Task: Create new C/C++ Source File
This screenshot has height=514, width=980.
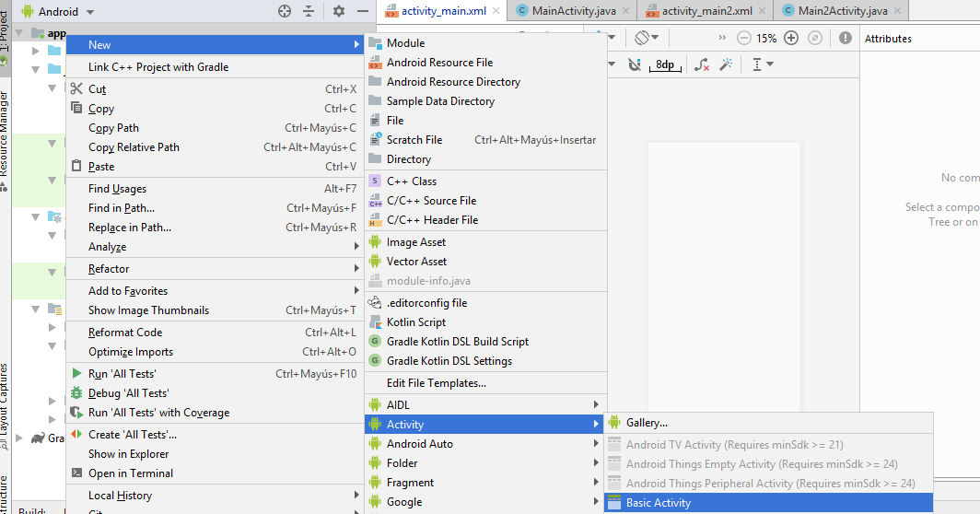Action: (485, 201)
